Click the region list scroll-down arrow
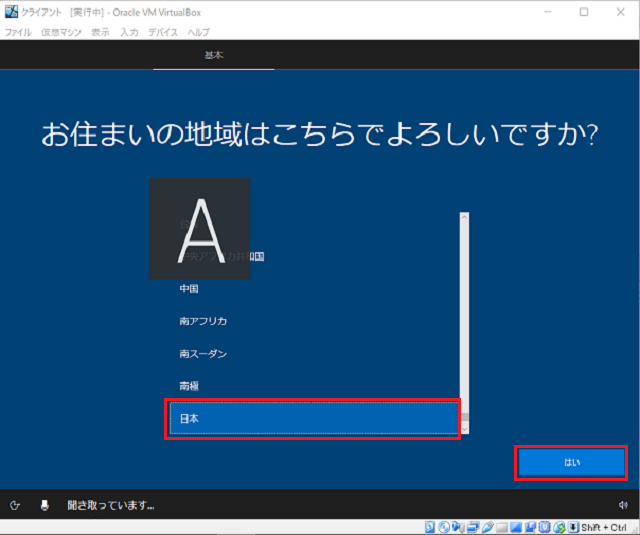This screenshot has width=640, height=535. [x=464, y=429]
